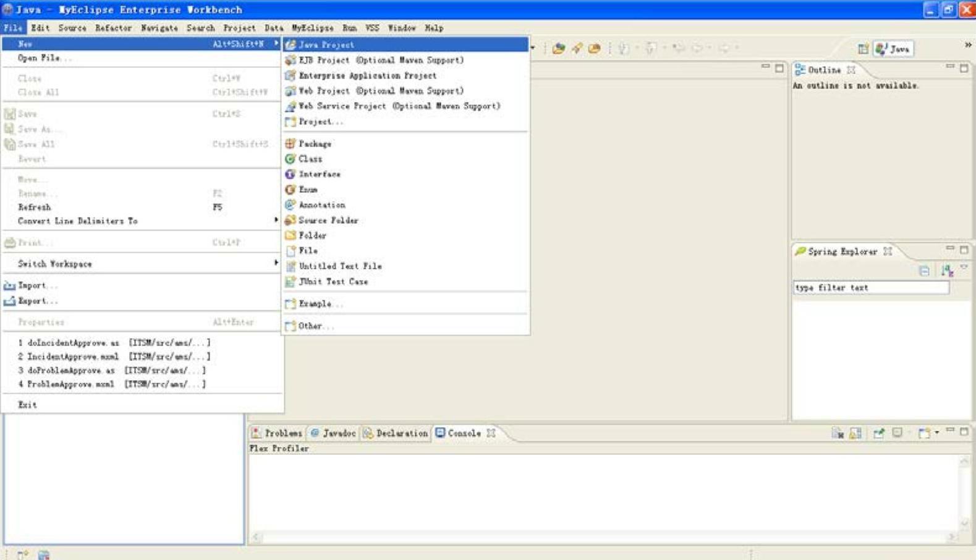The image size is (976, 560).
Task: Choose EJB Project (Optional Maven Support)
Action: 405,60
